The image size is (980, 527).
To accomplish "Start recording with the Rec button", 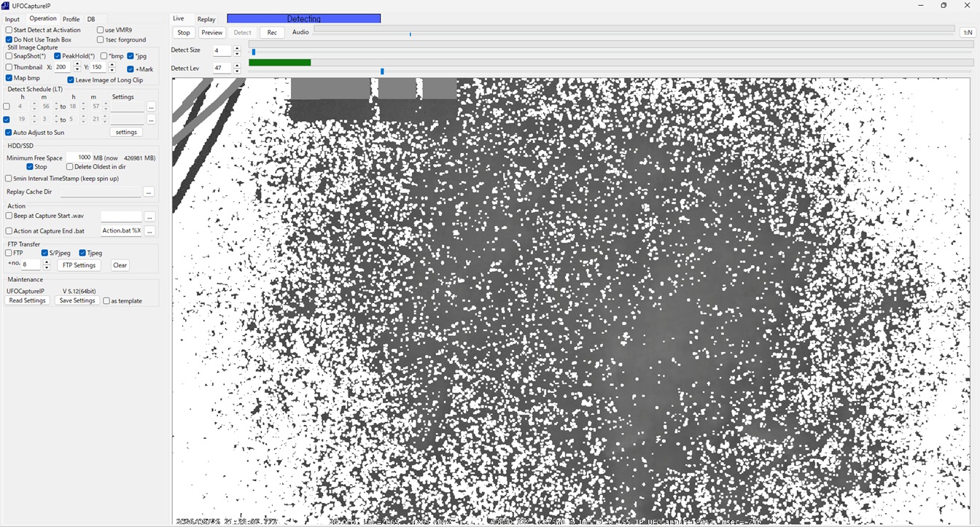I will click(272, 33).
